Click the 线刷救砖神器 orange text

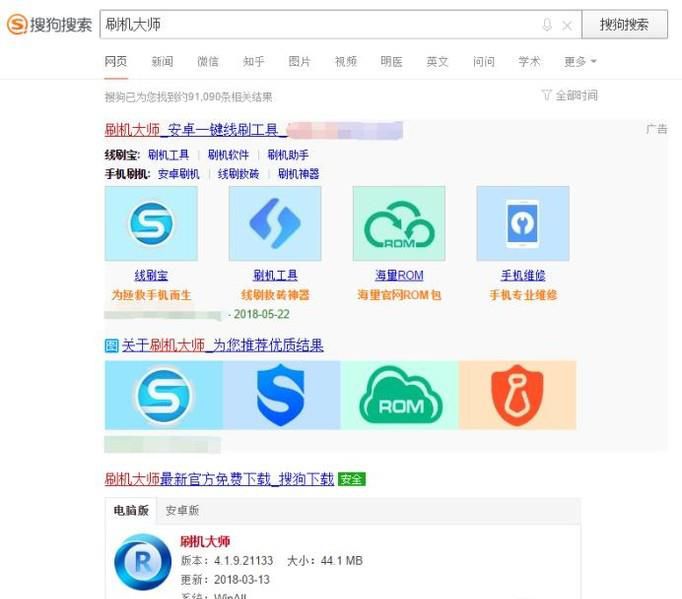(275, 295)
